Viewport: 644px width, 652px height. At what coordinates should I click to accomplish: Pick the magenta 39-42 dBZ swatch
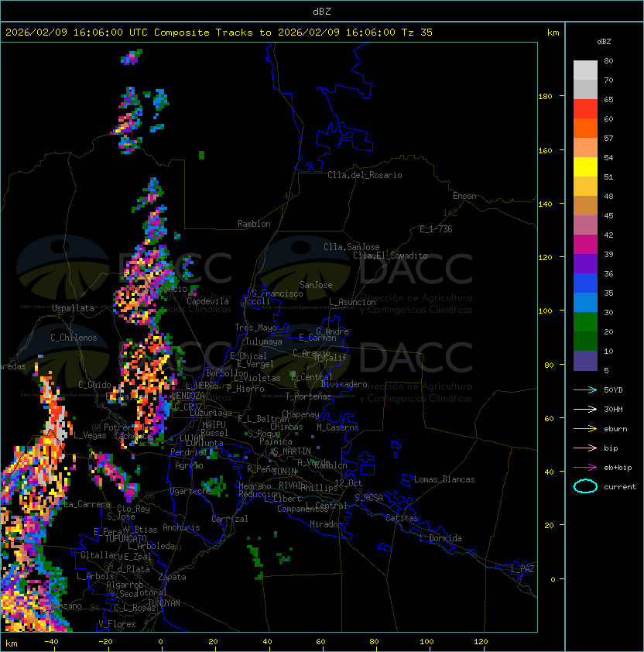585,245
